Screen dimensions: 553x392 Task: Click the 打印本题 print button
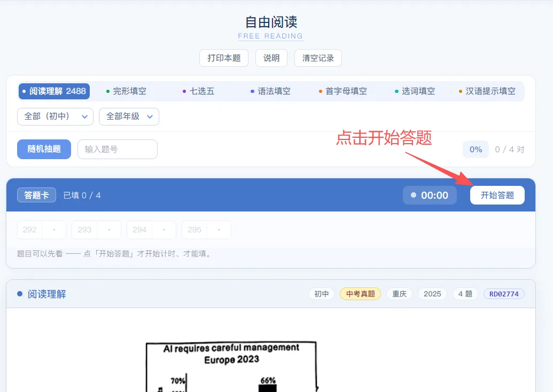[223, 58]
